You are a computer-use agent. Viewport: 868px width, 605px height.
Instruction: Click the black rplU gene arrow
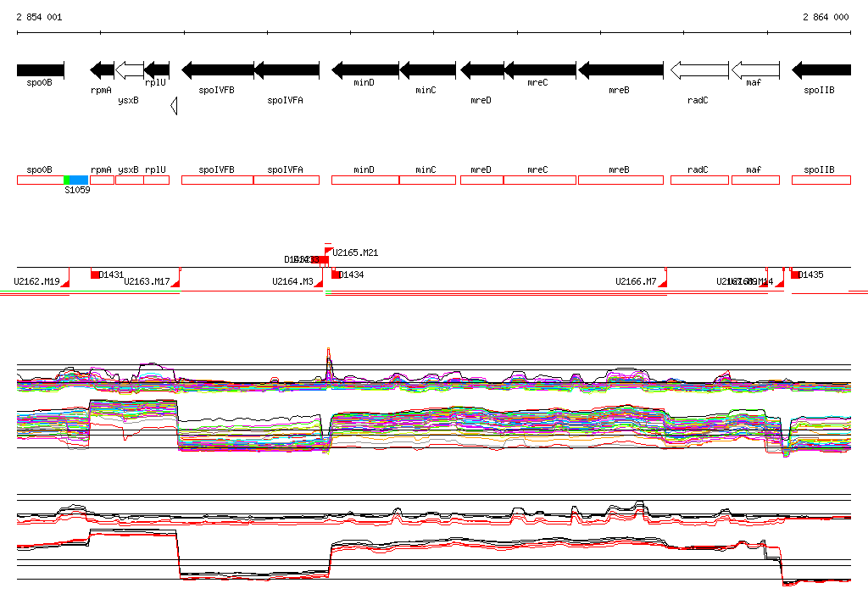coord(157,70)
